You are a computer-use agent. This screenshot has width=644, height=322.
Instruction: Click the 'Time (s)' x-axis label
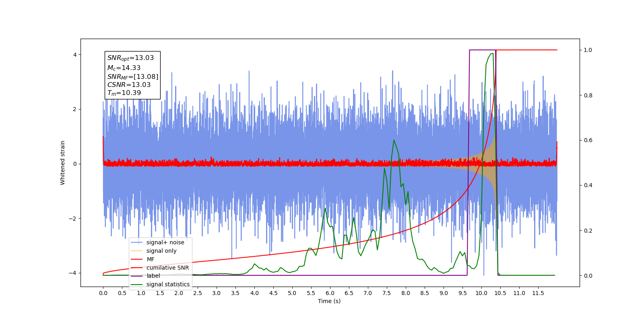pyautogui.click(x=329, y=301)
